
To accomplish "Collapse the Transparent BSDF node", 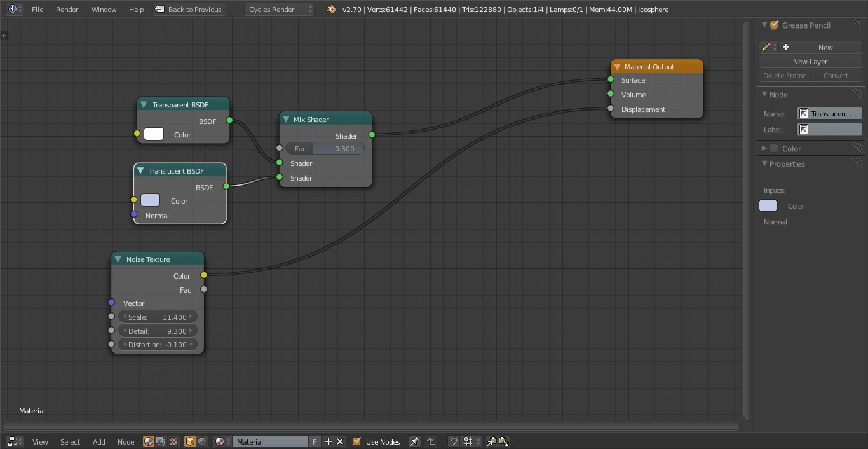I will tap(144, 105).
